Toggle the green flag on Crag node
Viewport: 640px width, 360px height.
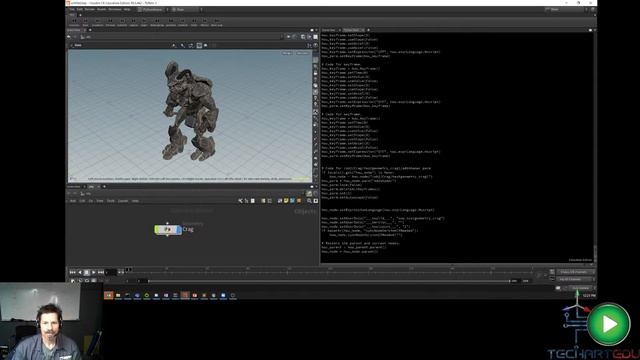(x=157, y=229)
